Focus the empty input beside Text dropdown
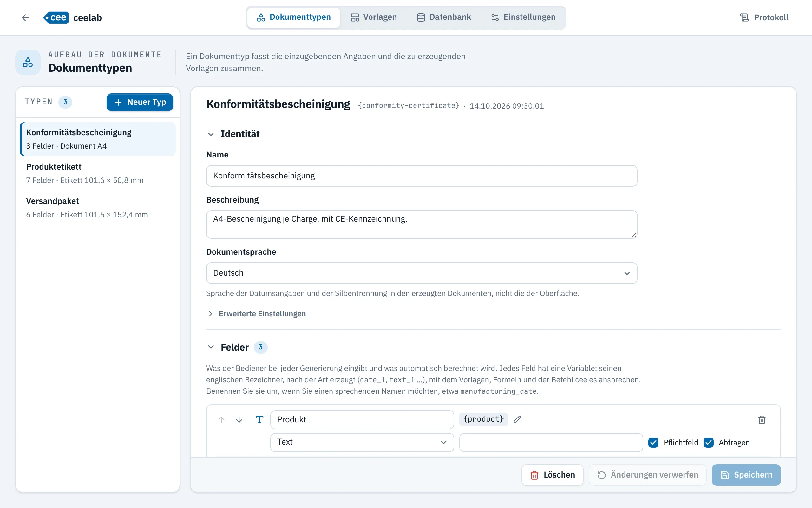This screenshot has height=508, width=812. tap(551, 442)
